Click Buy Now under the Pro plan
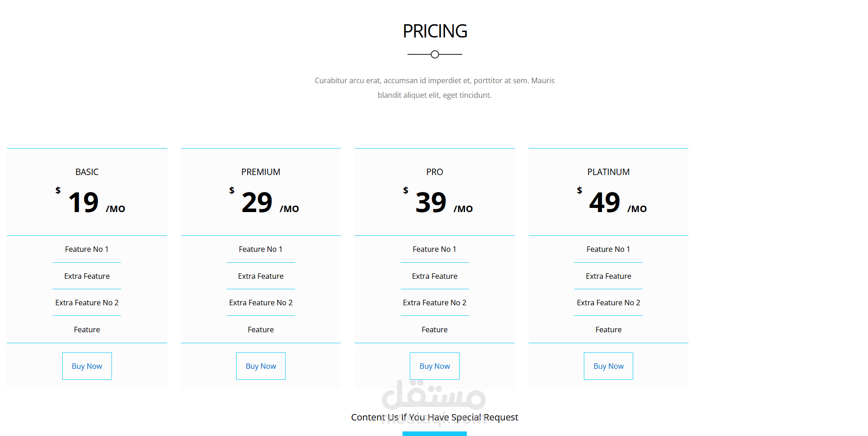The width and height of the screenshot is (868, 436). pos(434,366)
